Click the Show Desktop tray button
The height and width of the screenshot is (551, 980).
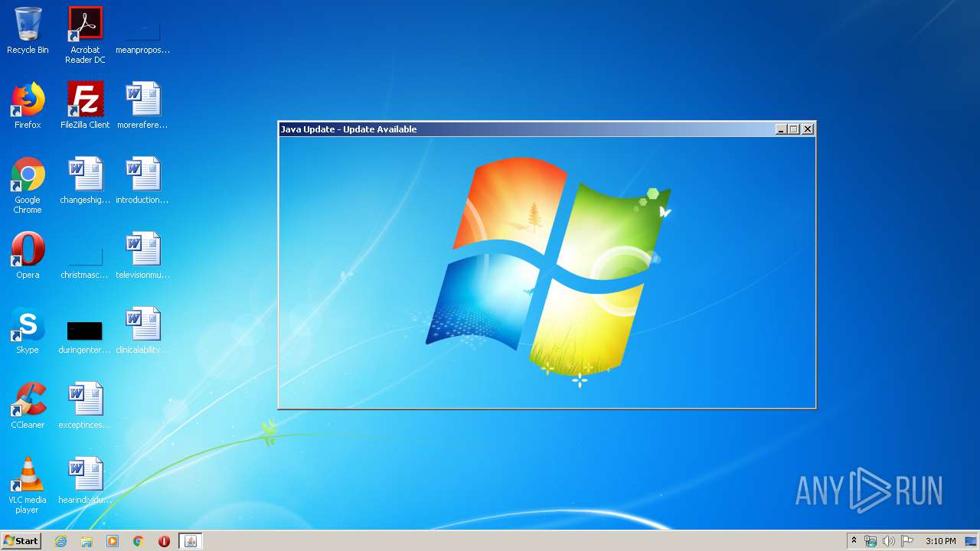972,541
